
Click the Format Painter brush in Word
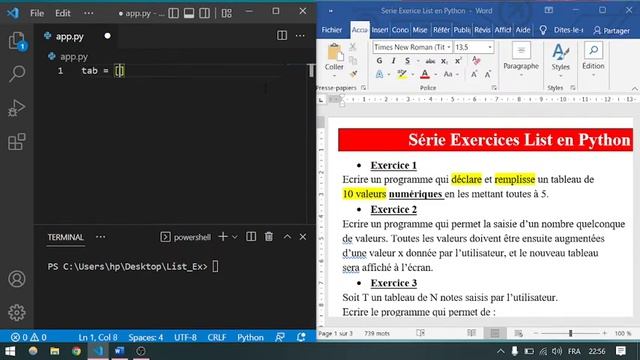(353, 74)
